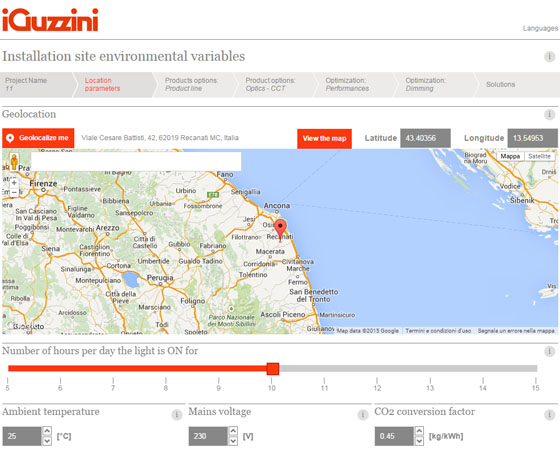Screen dimensions: 560x449
Task: Click Parco Nazionale dei Monti Sibillini marker
Action: click(231, 309)
